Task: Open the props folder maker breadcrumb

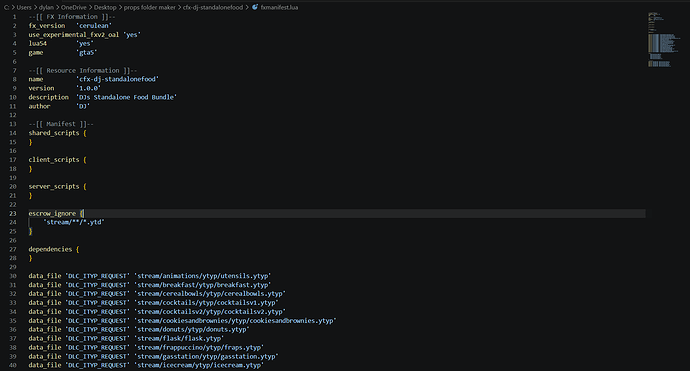Action: (150, 7)
